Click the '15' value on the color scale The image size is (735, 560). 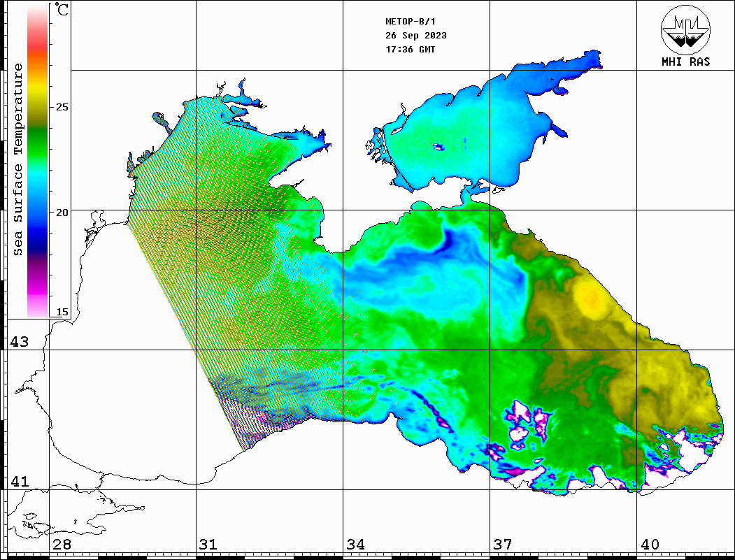click(62, 312)
